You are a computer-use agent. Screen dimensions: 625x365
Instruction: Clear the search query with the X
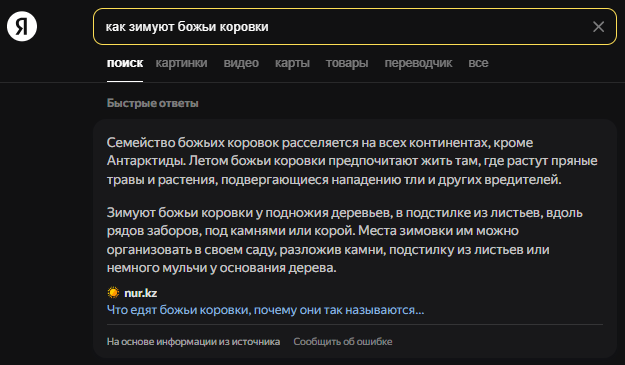point(598,27)
